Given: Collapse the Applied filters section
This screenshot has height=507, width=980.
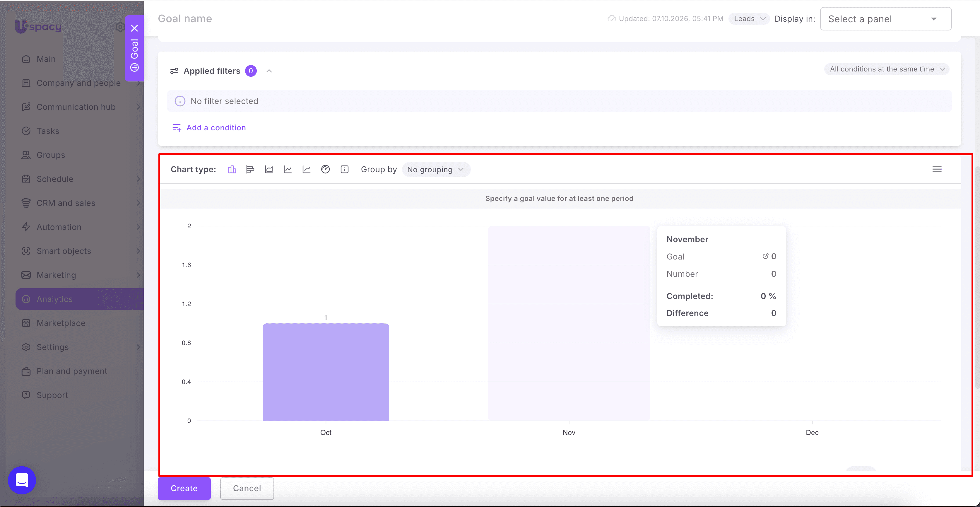Looking at the screenshot, I should pyautogui.click(x=269, y=71).
